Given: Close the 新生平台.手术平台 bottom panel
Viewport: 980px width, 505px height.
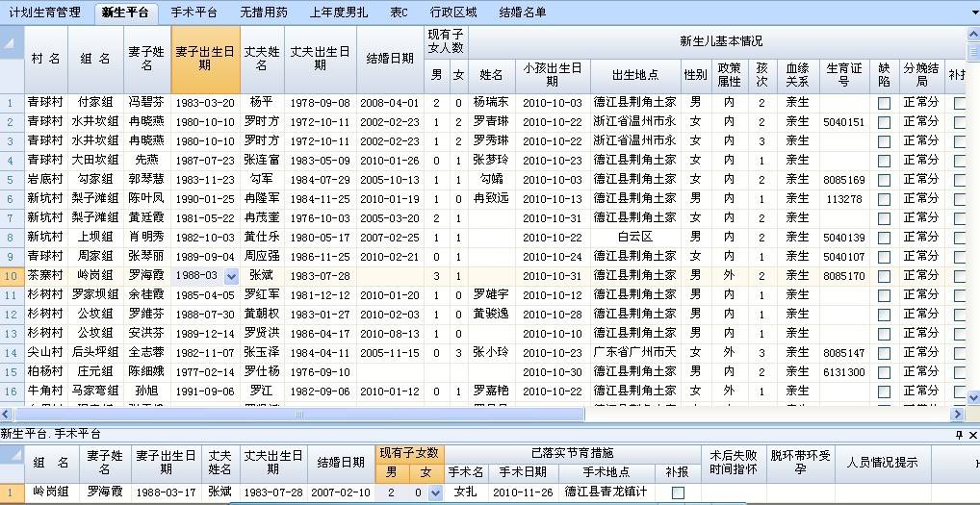Looking at the screenshot, I should coord(972,436).
